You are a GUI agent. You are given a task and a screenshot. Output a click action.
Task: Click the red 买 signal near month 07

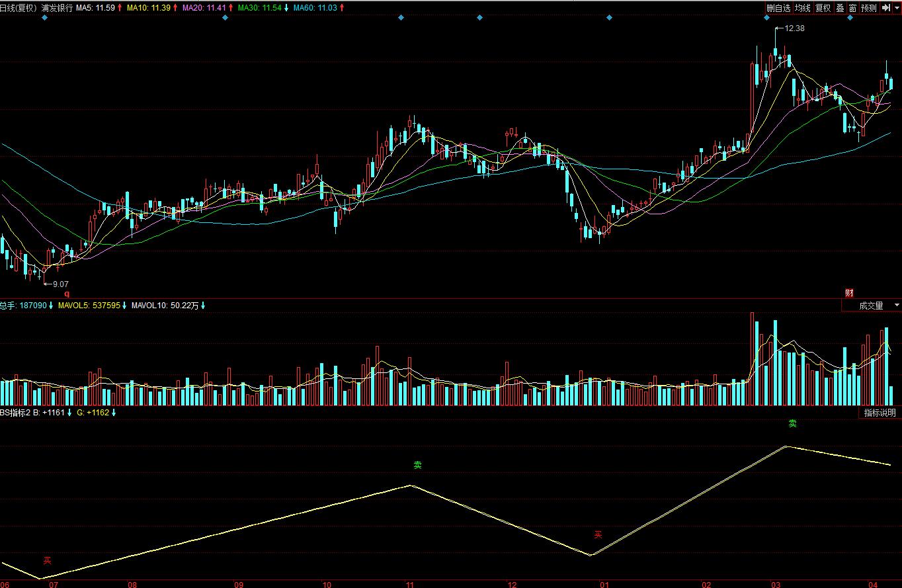coord(47,560)
